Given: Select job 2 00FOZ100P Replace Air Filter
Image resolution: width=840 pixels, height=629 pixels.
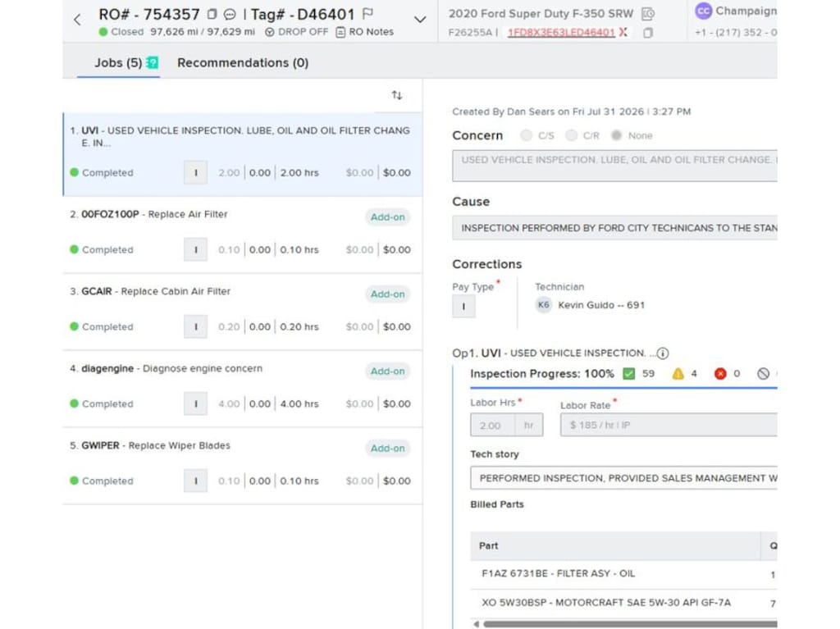Looking at the screenshot, I should 243,235.
